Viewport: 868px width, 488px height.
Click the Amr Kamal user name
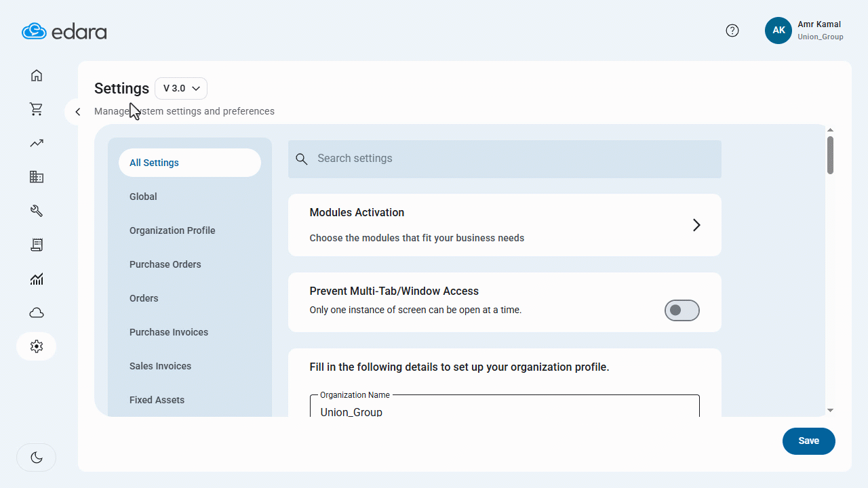[x=819, y=24]
